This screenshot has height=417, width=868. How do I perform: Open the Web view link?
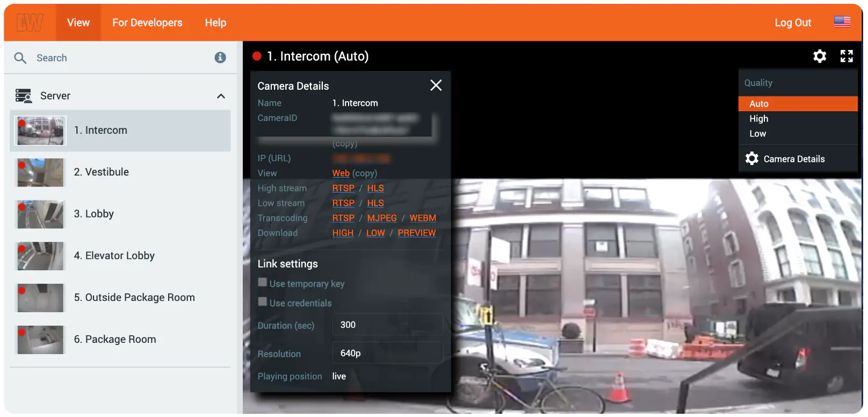(x=341, y=173)
